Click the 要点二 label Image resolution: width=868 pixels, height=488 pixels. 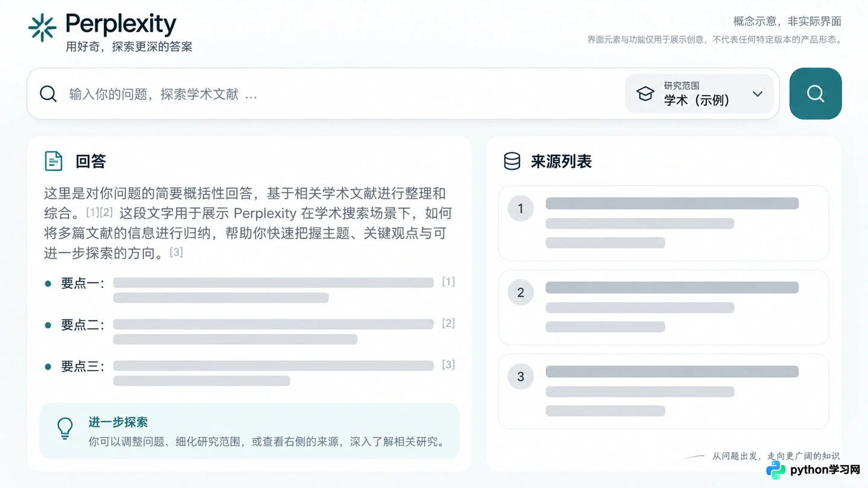click(83, 325)
